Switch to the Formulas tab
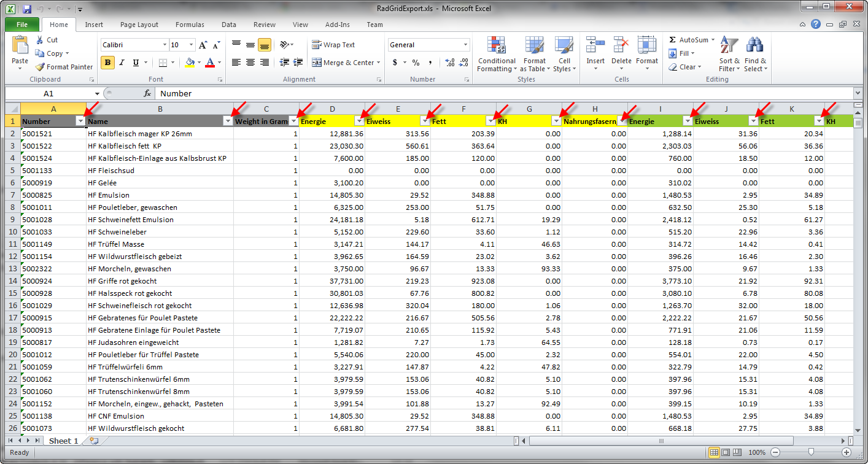 tap(190, 25)
